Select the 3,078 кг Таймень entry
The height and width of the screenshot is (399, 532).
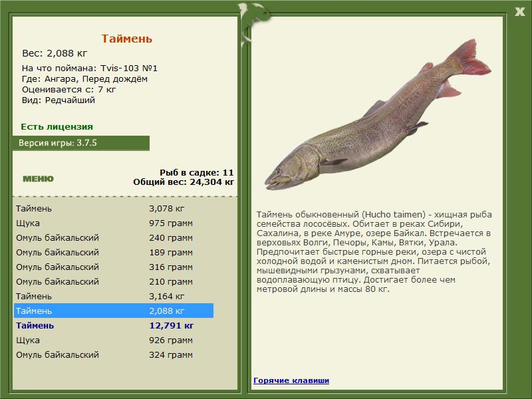pos(114,208)
